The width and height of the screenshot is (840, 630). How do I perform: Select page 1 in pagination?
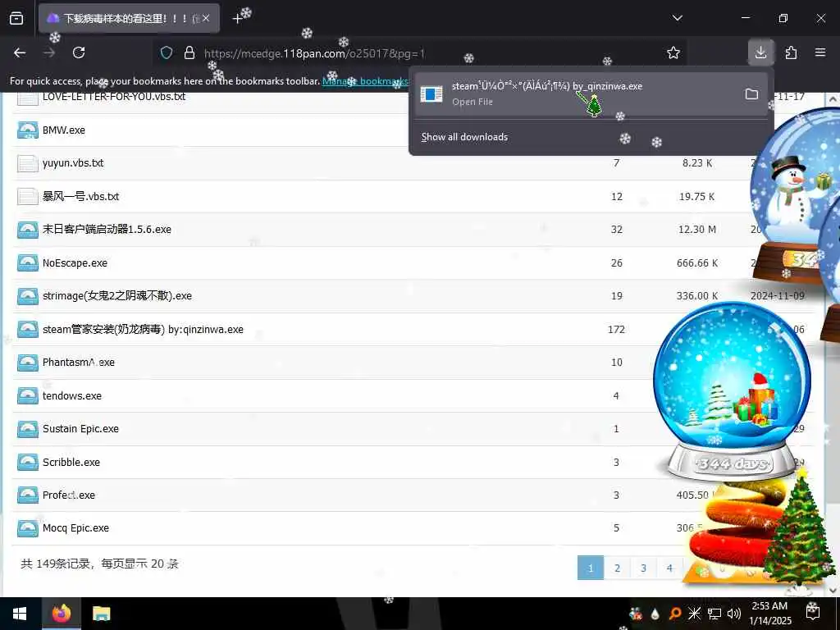(x=591, y=568)
